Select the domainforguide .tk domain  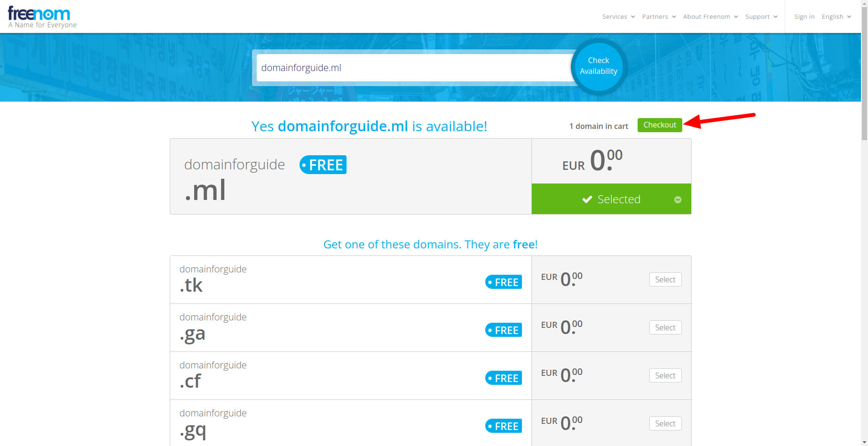(x=665, y=279)
